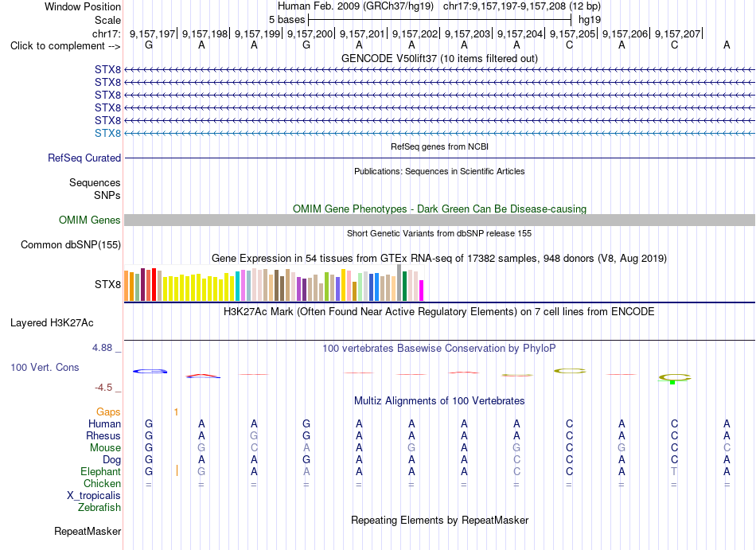Open 'Publications: Sequences in Scientific Articles' title
The image size is (756, 550).
pos(439,171)
